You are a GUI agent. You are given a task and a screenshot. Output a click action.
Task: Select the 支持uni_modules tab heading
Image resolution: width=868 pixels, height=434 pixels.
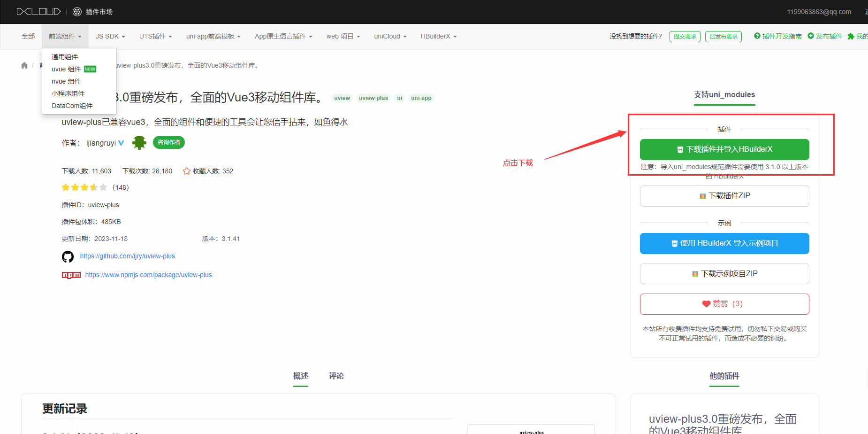(x=724, y=95)
